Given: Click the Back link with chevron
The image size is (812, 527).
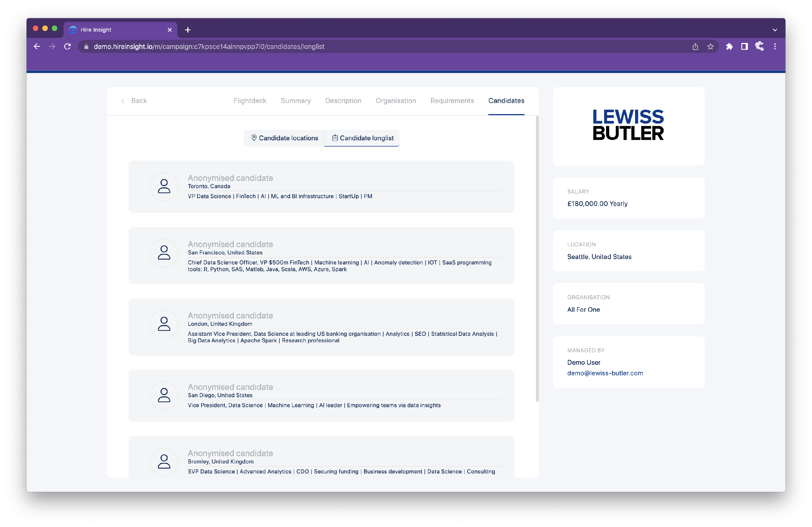Looking at the screenshot, I should point(135,101).
